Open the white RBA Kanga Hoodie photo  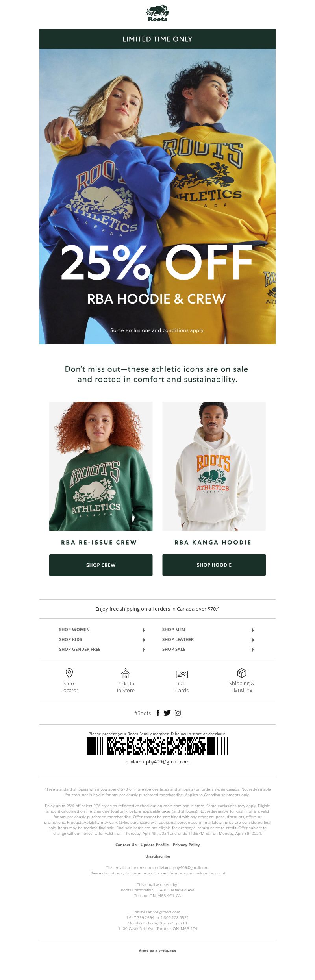214,466
